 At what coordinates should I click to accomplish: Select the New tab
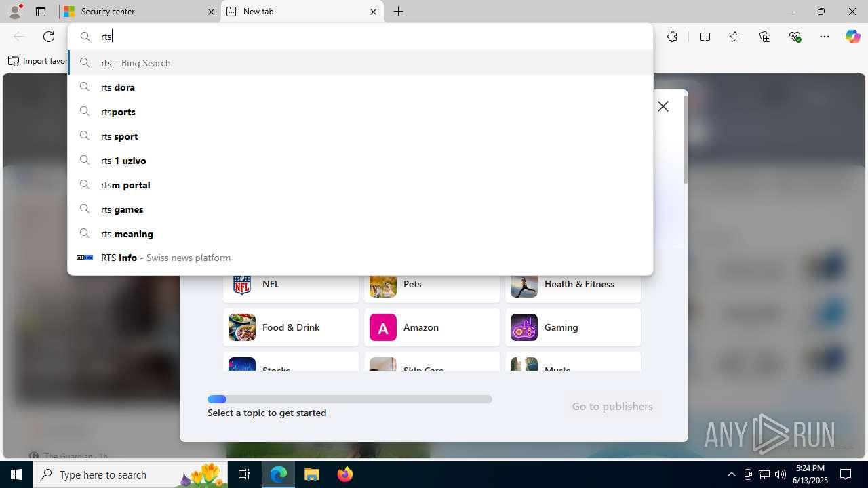pos(302,12)
